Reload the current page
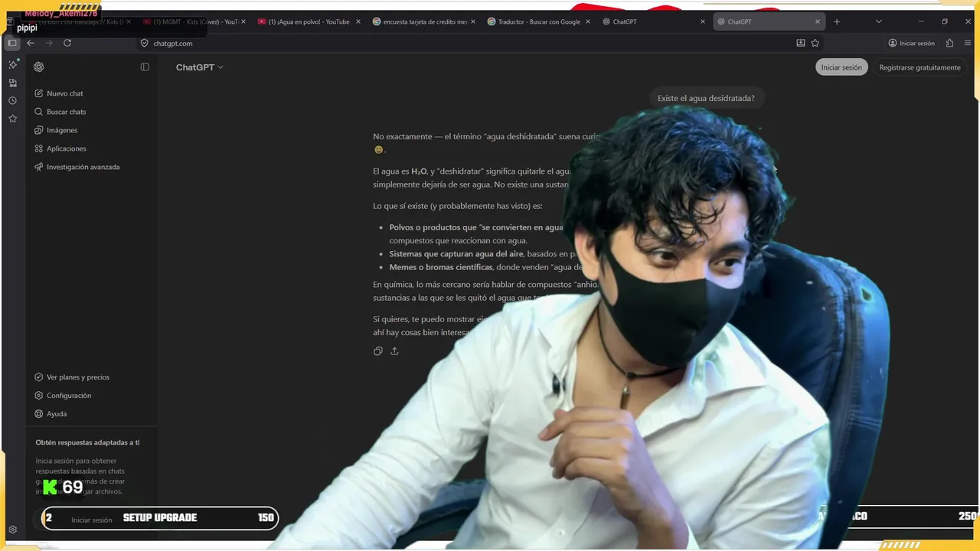980x551 pixels. pos(67,43)
